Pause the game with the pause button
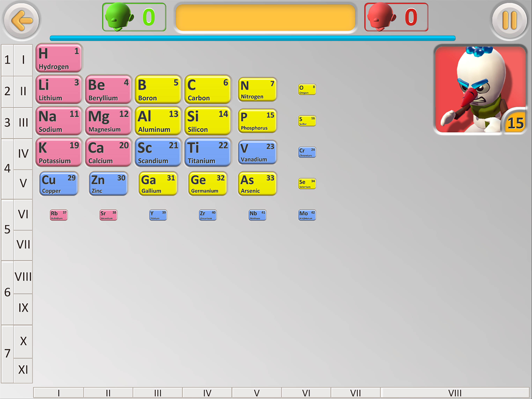The width and height of the screenshot is (532, 399). coord(510,21)
